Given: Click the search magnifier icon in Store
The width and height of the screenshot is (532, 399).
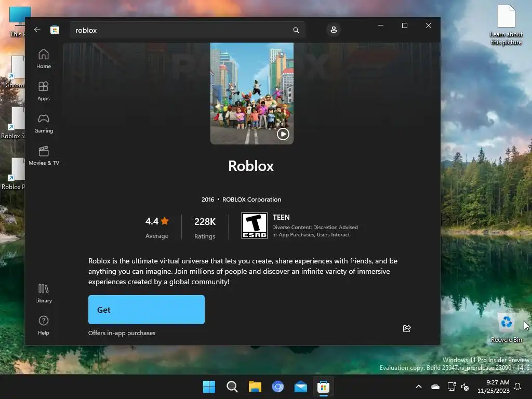Looking at the screenshot, I should click(x=296, y=30).
